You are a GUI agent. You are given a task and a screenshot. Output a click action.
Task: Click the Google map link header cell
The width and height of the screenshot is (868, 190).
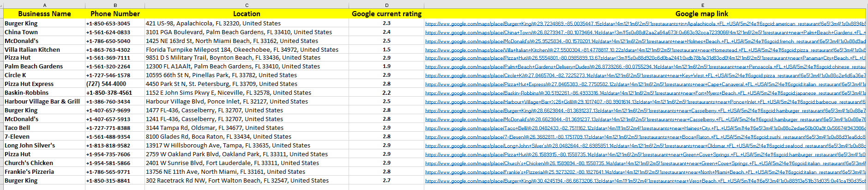701,14
